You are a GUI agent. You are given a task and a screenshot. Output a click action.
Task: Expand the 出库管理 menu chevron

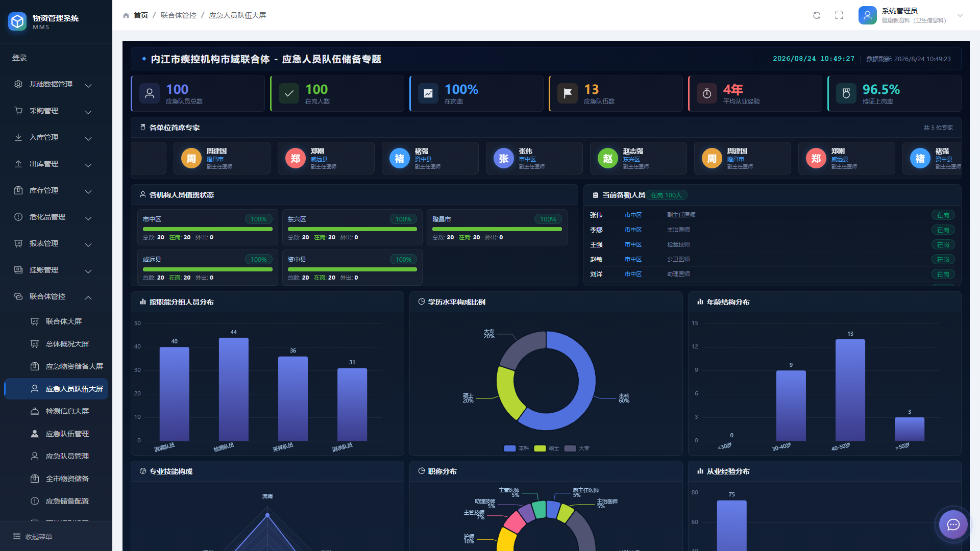pos(88,165)
